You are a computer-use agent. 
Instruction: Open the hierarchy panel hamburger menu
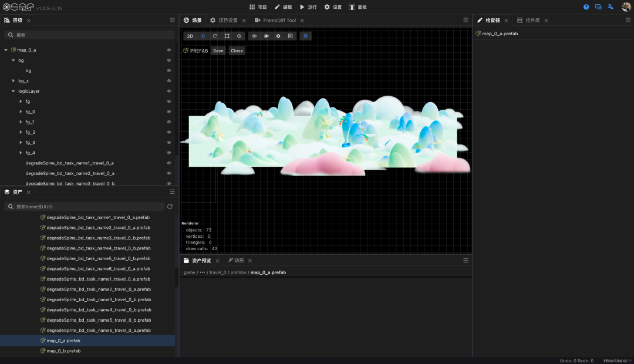(x=172, y=20)
